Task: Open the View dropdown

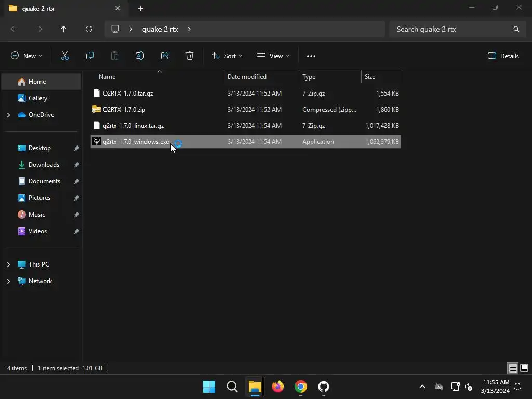Action: click(x=273, y=56)
